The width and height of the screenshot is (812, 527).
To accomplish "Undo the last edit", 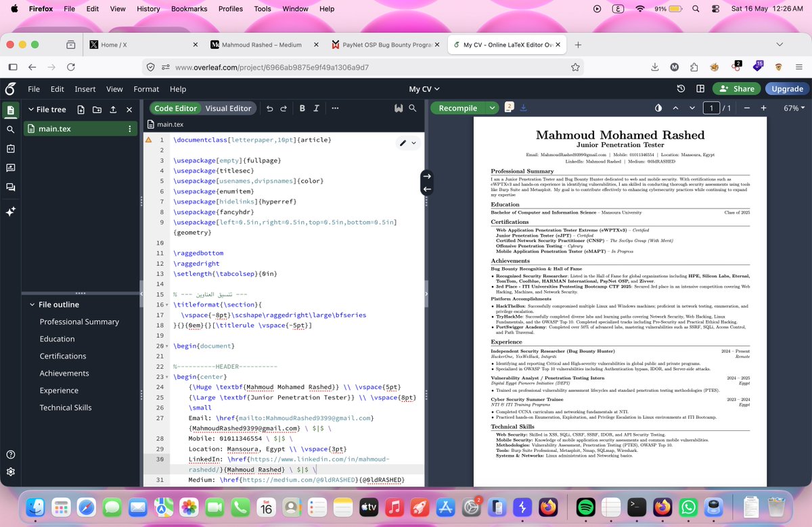I will 269,108.
